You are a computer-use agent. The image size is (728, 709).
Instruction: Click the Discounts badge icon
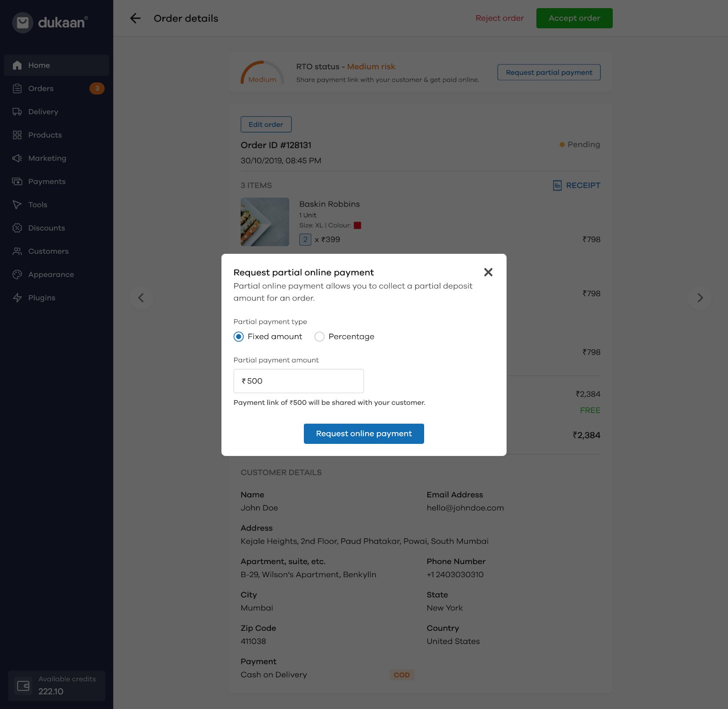(x=17, y=228)
